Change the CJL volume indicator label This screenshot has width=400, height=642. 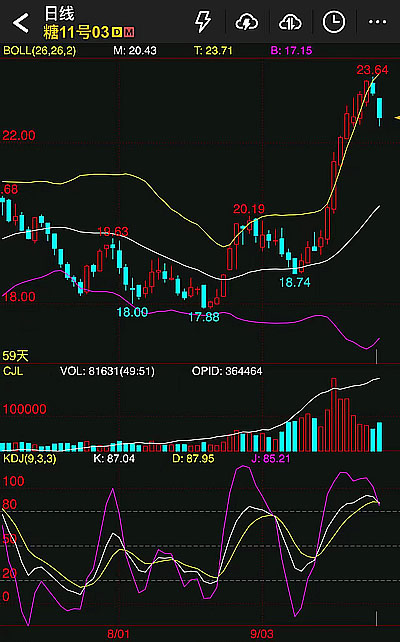(x=13, y=371)
